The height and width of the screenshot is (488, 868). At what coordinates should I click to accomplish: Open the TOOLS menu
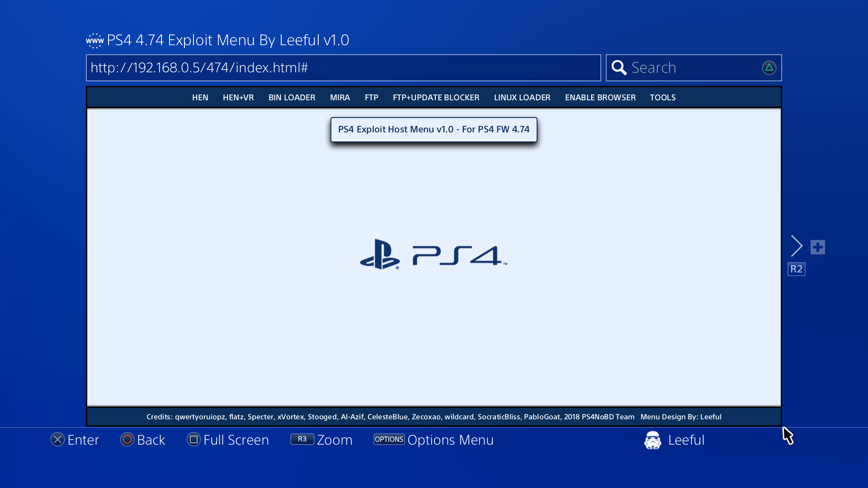pyautogui.click(x=663, y=98)
